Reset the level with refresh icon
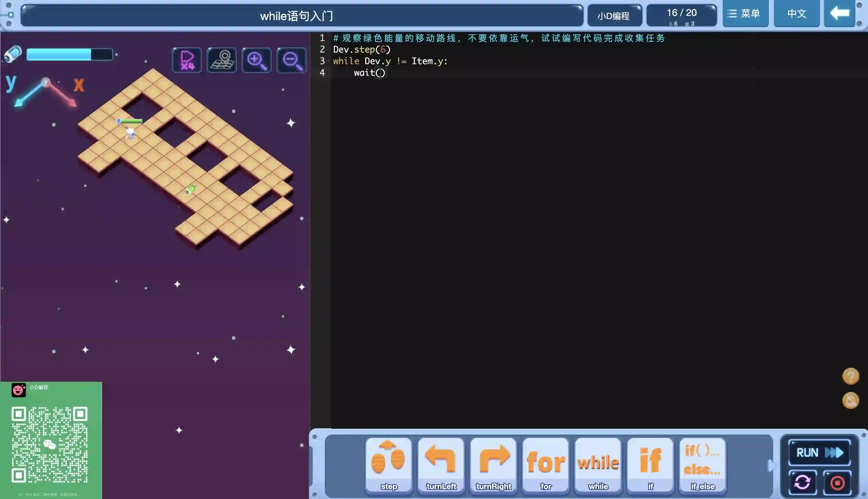The width and height of the screenshot is (868, 499). point(803,483)
